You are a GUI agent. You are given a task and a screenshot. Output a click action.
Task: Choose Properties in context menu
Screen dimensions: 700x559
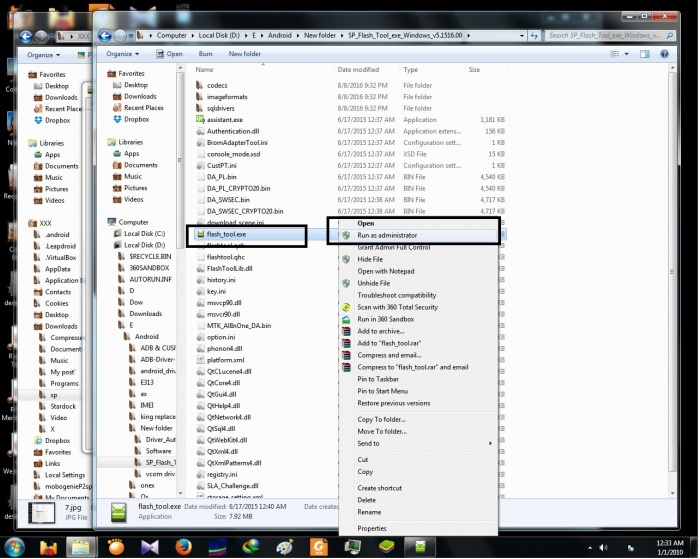coord(419,528)
